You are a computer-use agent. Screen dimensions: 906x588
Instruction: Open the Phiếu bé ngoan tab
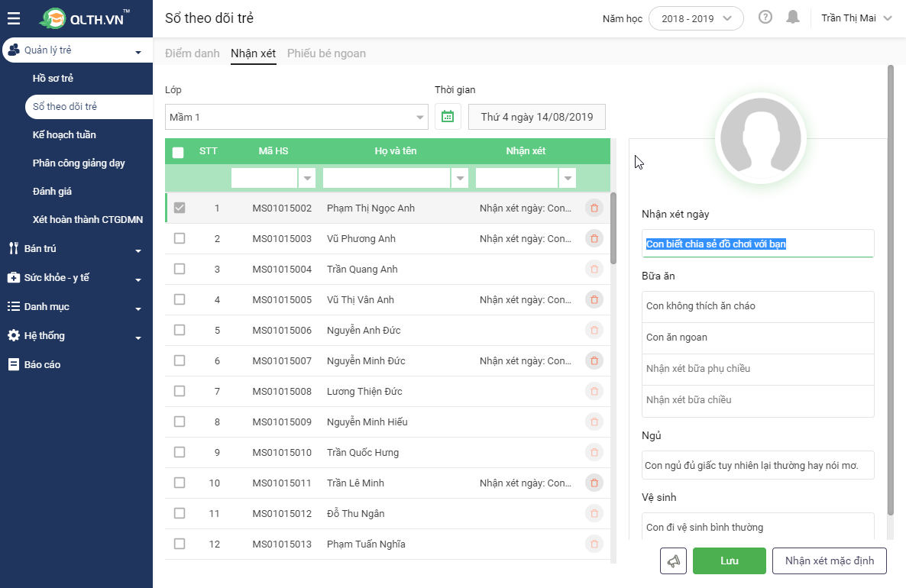pyautogui.click(x=326, y=53)
